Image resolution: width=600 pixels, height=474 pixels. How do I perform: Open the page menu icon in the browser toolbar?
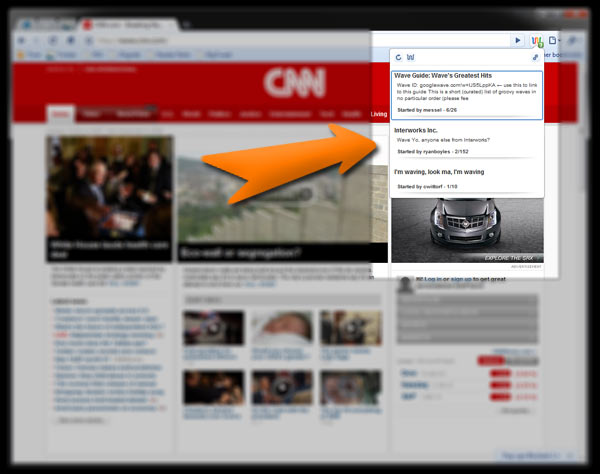point(554,41)
